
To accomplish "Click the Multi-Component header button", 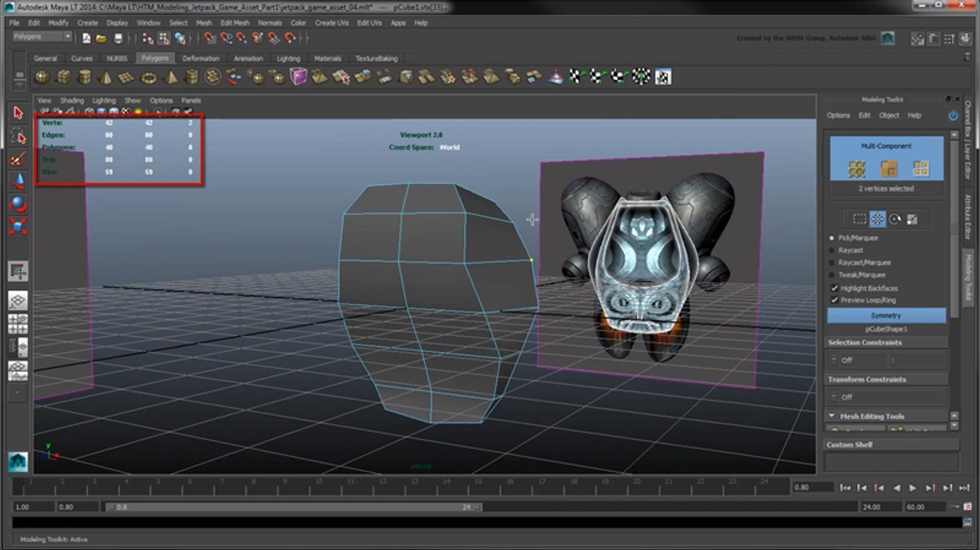I will [x=887, y=146].
